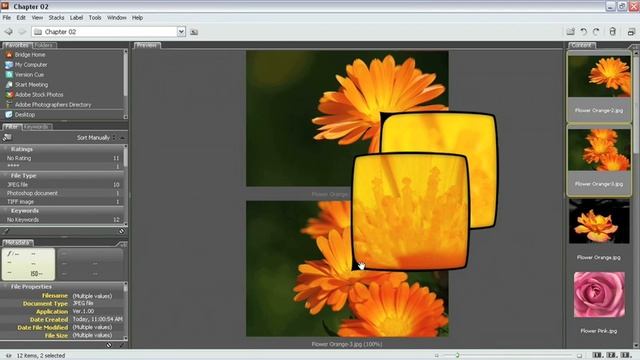The width and height of the screenshot is (640, 360).
Task: Open the Edit menu
Action: click(x=21, y=18)
